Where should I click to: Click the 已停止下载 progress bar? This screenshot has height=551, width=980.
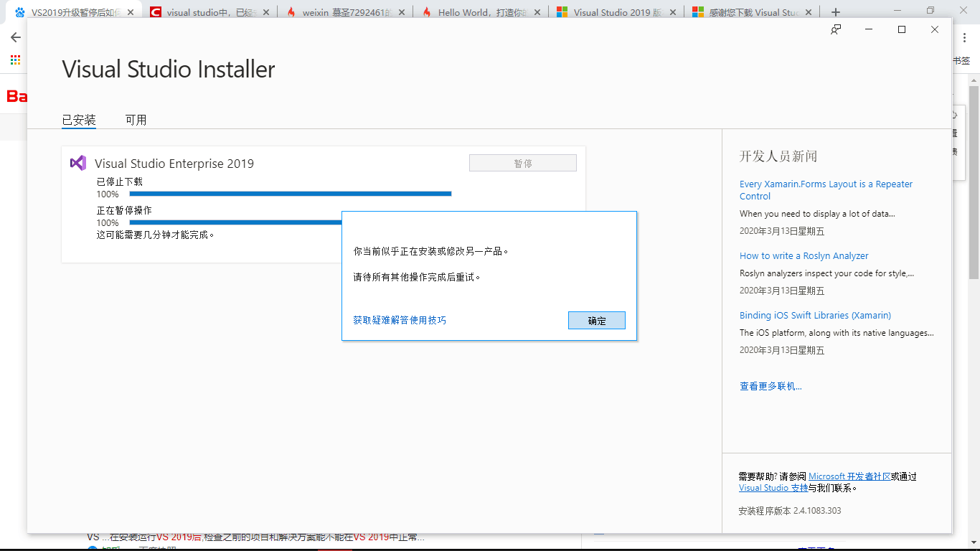click(291, 194)
